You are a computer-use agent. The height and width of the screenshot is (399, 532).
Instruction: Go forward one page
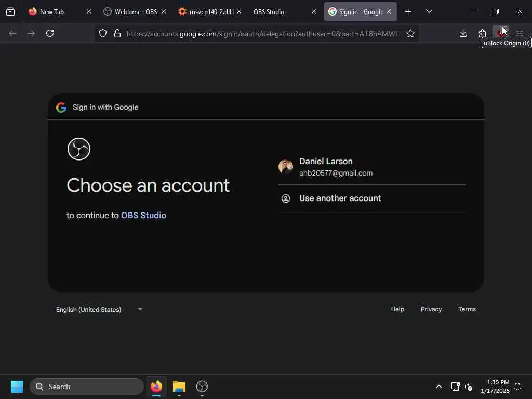tap(31, 33)
